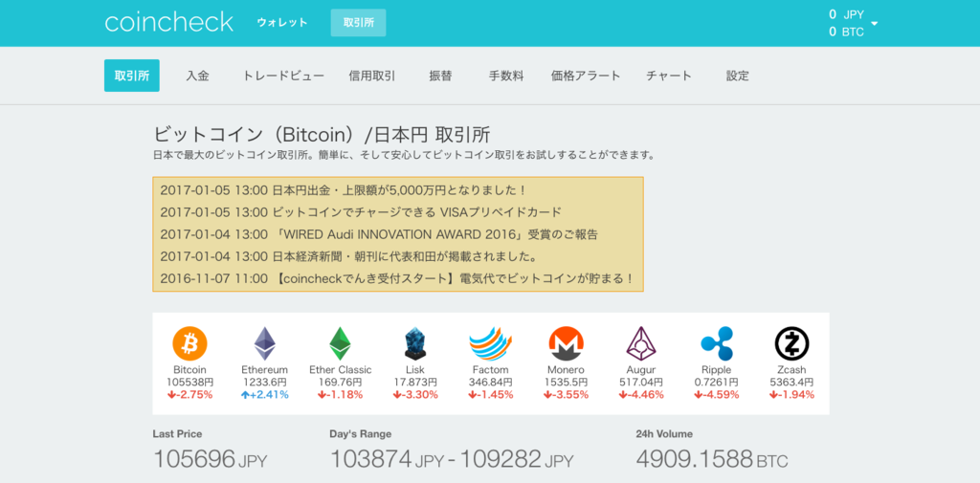980x483 pixels.
Task: Click the Ripple change -4.59%
Action: (x=716, y=394)
